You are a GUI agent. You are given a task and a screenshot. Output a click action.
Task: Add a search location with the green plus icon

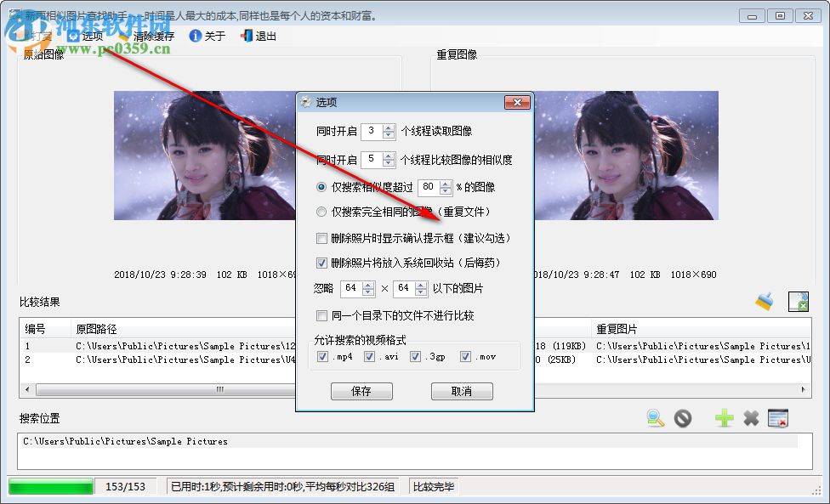tap(723, 417)
